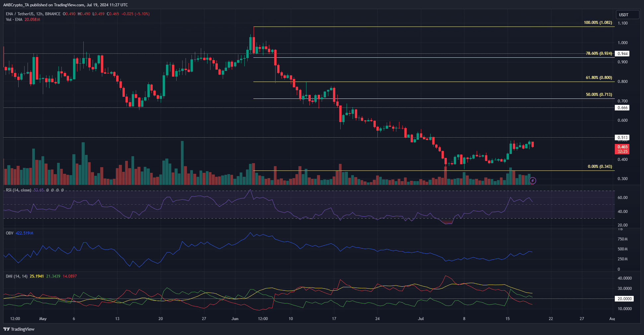This screenshot has height=335, width=644.
Task: Click the OBV value 422.519M
Action: coord(25,233)
